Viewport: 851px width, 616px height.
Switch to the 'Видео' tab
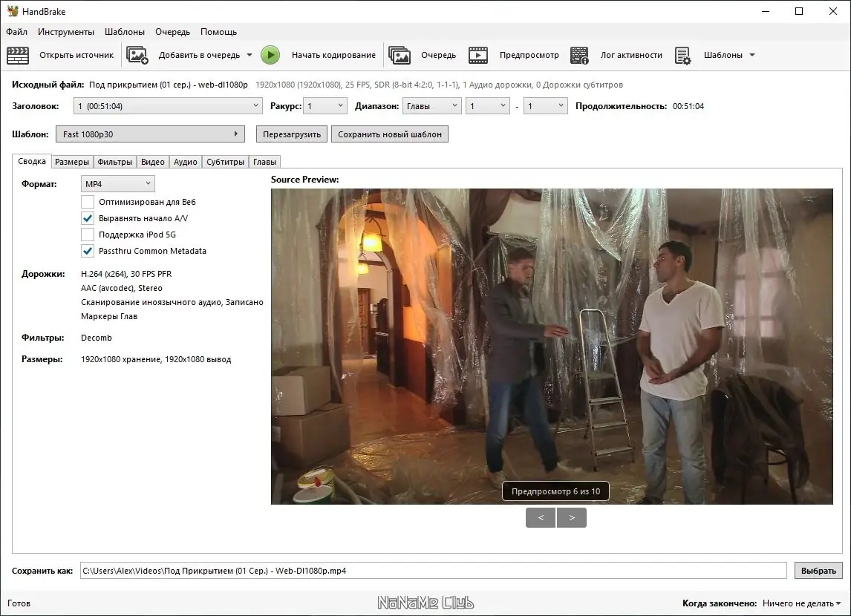[x=152, y=162]
